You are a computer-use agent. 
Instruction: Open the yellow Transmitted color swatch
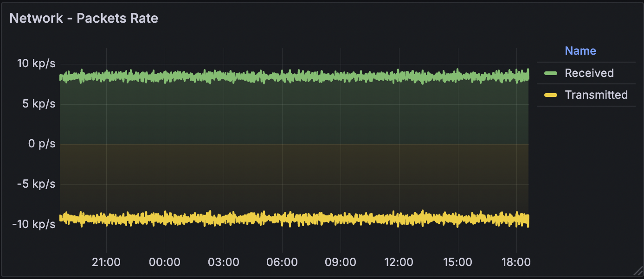click(x=551, y=95)
